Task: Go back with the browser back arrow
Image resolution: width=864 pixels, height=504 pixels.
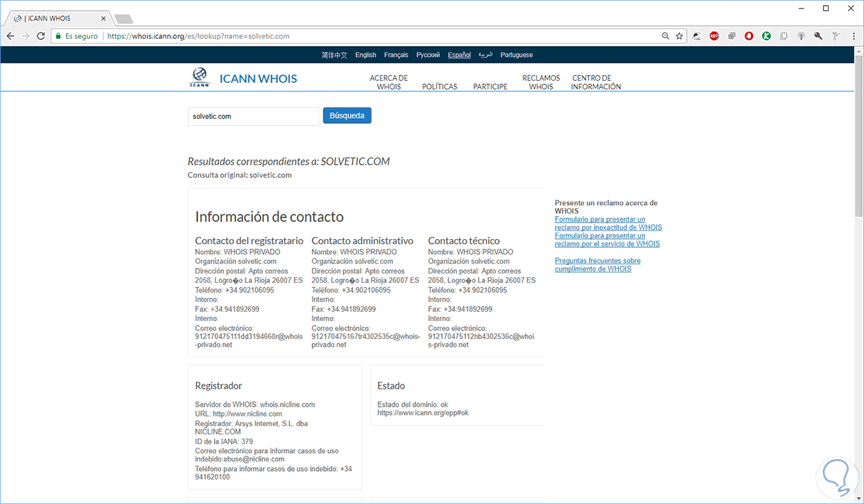Action: coord(10,36)
